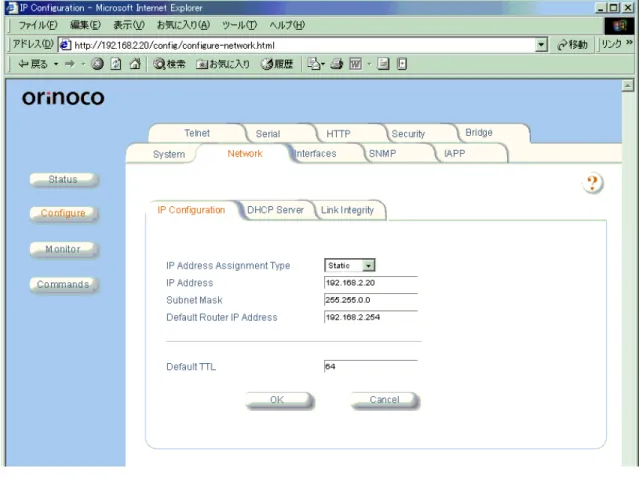Click the Configure sidebar button
This screenshot has width=639, height=477.
[63, 213]
